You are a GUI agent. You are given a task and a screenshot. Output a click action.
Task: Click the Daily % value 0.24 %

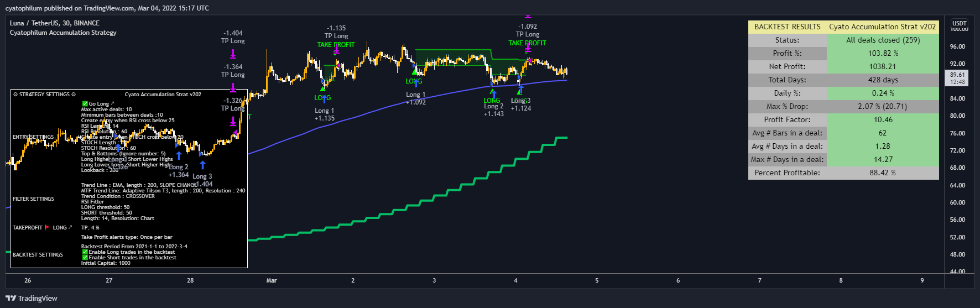pyautogui.click(x=883, y=93)
